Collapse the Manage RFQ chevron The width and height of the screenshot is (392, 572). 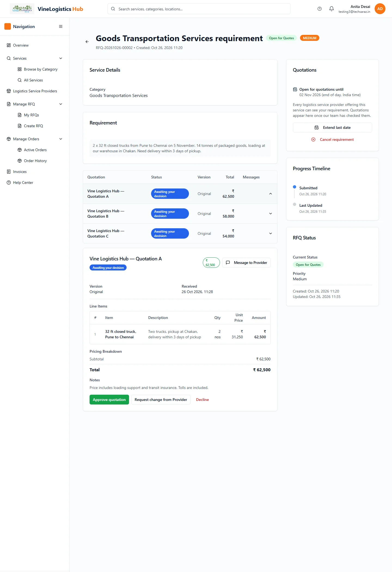[61, 104]
